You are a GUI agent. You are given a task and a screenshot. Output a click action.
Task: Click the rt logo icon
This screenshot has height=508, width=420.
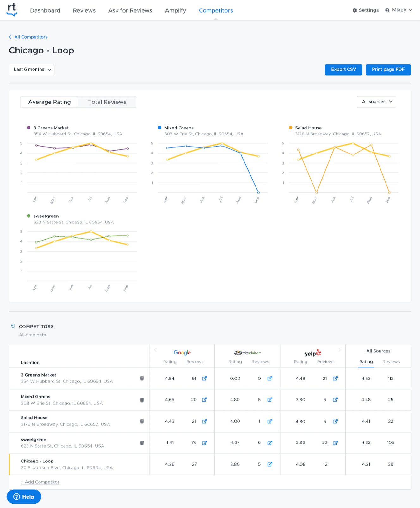(x=12, y=10)
